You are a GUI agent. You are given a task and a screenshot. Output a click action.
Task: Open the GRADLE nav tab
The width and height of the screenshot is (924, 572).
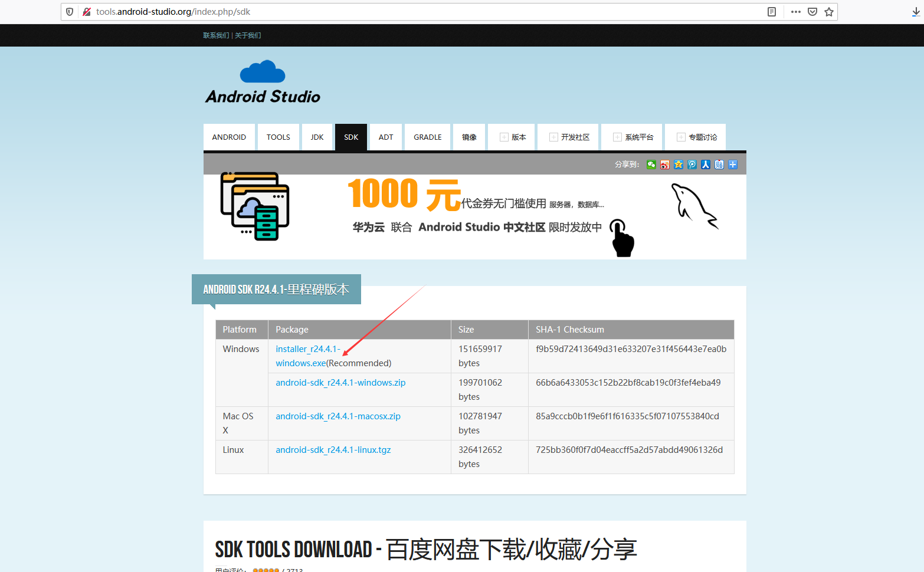click(x=428, y=137)
